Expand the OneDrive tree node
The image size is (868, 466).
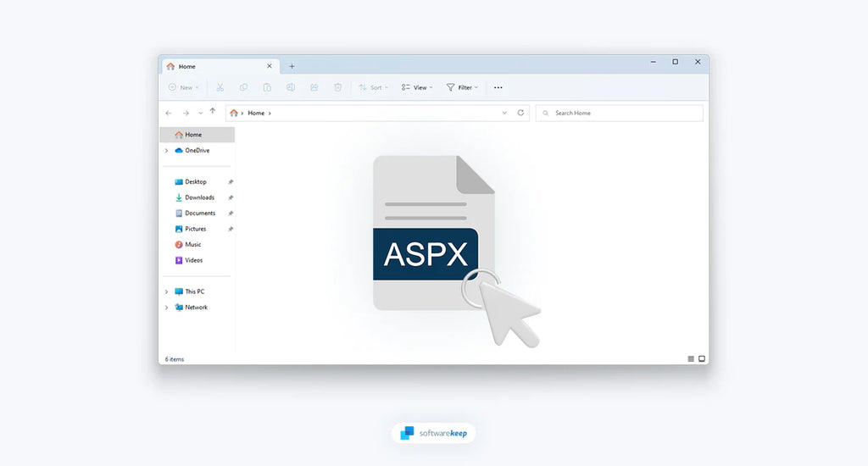[x=166, y=151]
